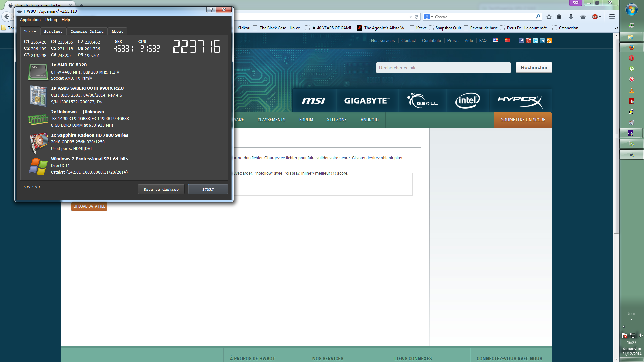Open the volume speaker tray icon

[x=640, y=335]
